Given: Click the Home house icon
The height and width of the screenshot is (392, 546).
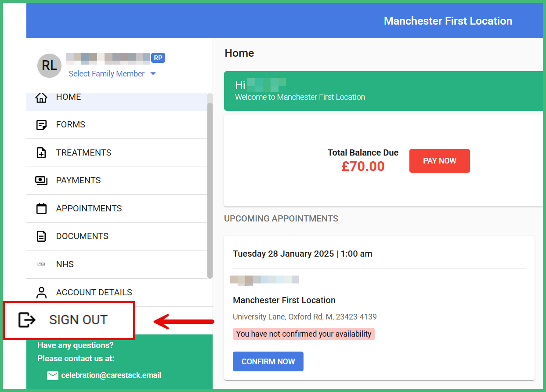Looking at the screenshot, I should 41,98.
